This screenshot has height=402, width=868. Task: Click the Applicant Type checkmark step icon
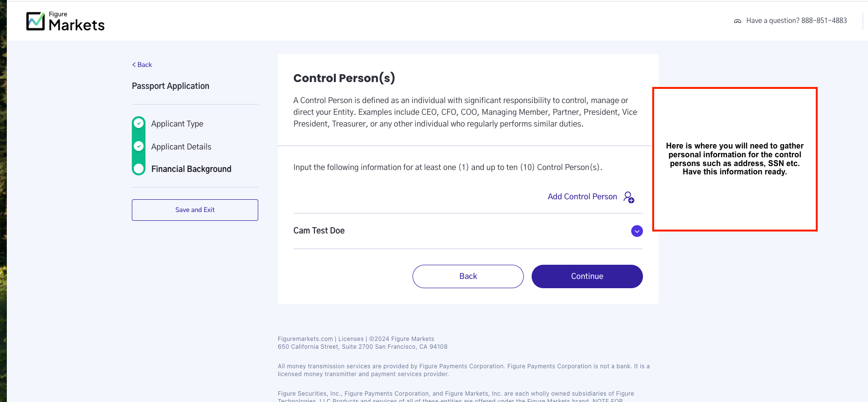tap(139, 124)
